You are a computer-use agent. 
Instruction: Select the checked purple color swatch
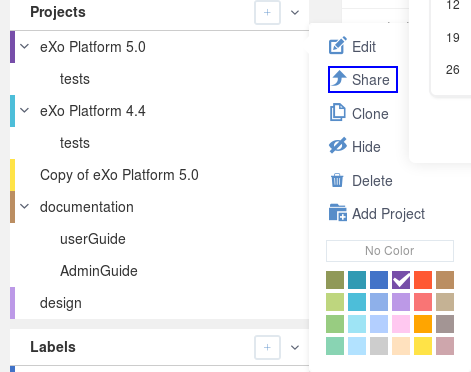pos(401,280)
